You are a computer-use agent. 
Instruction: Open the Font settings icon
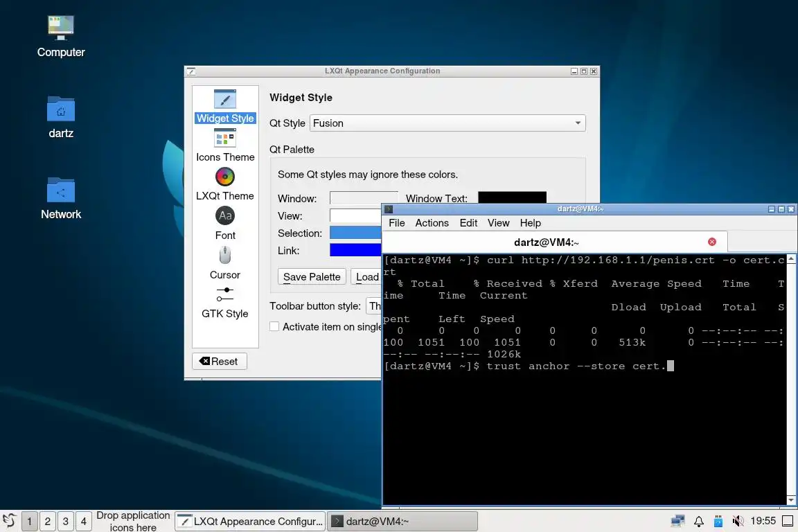[x=225, y=216]
